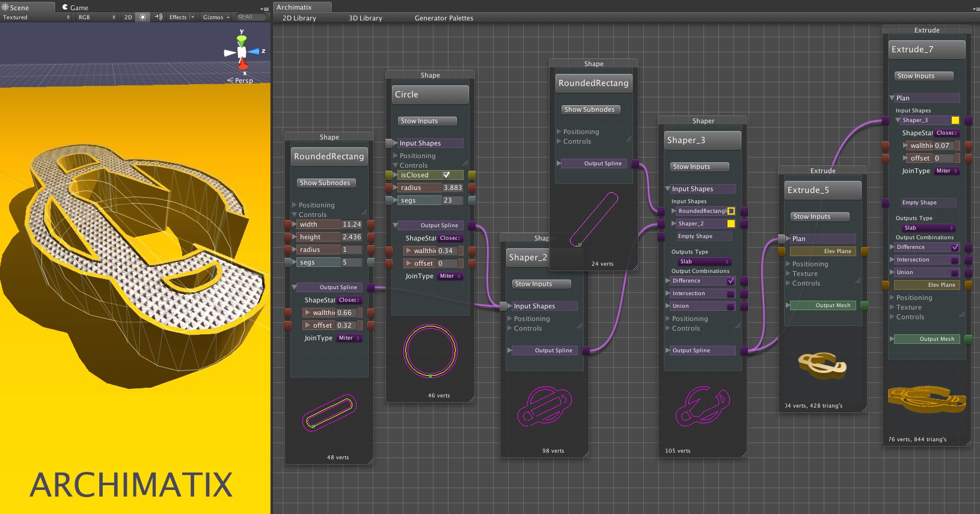This screenshot has height=514, width=980.
Task: Toggle Difference checkbox in Extrude_7
Action: coord(955,247)
